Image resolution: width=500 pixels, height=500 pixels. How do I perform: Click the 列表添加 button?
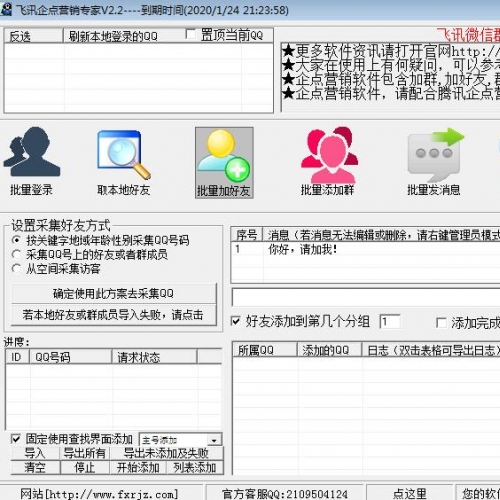point(195,467)
